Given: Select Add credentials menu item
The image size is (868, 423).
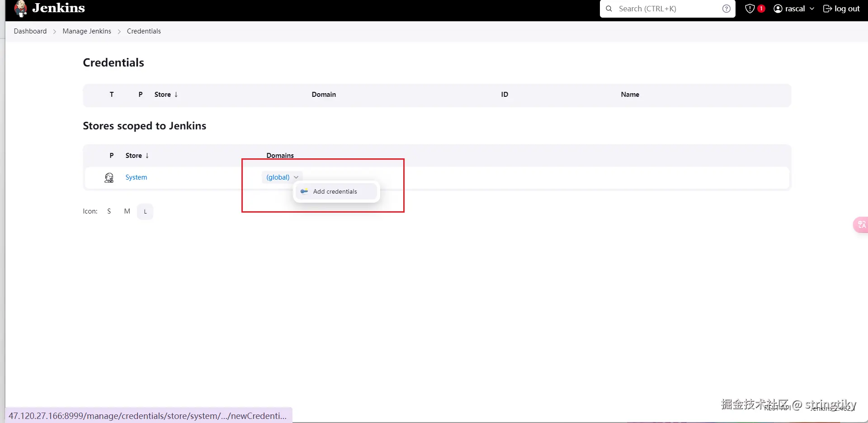Looking at the screenshot, I should coord(336,192).
